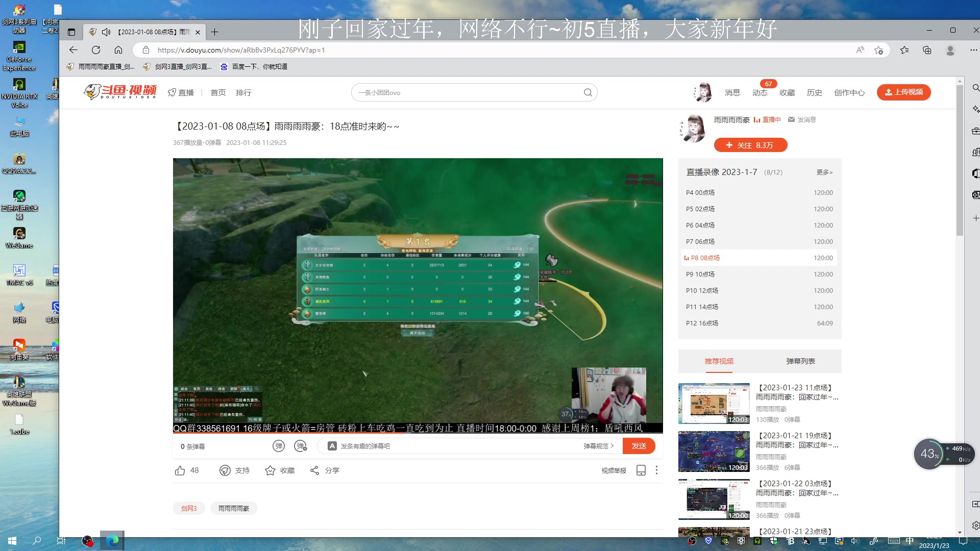Go to the browser home page
This screenshot has width=980, height=551.
pos(118,50)
